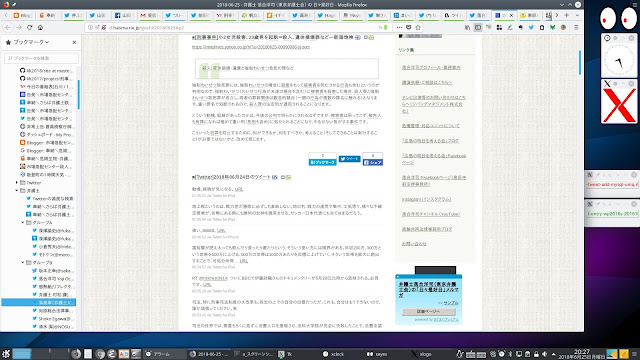640x360 pixels.
Task: Go to the Firefox home page
Action: [x=40, y=27]
